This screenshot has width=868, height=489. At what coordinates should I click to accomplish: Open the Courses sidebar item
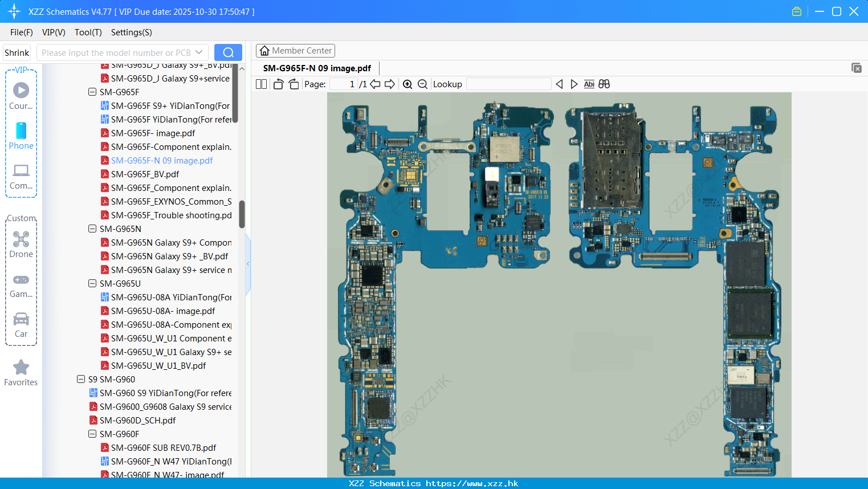click(21, 96)
